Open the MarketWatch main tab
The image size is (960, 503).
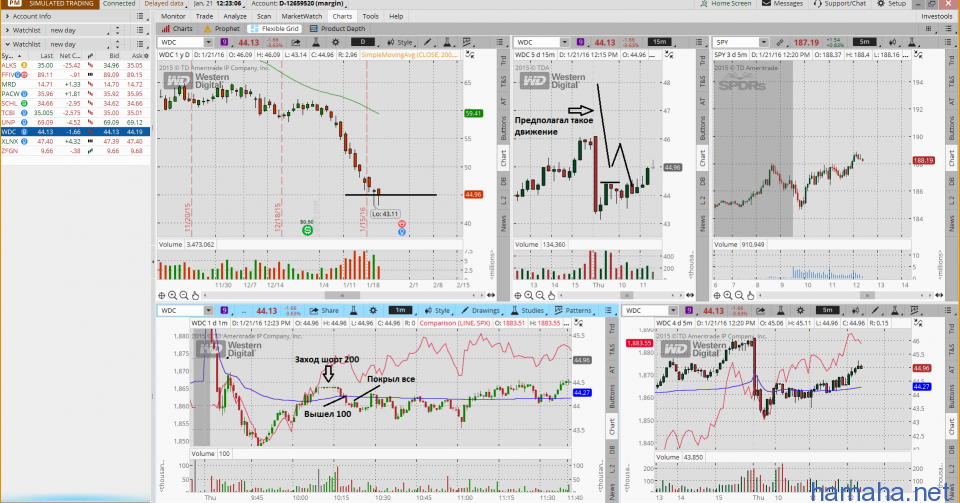302,17
